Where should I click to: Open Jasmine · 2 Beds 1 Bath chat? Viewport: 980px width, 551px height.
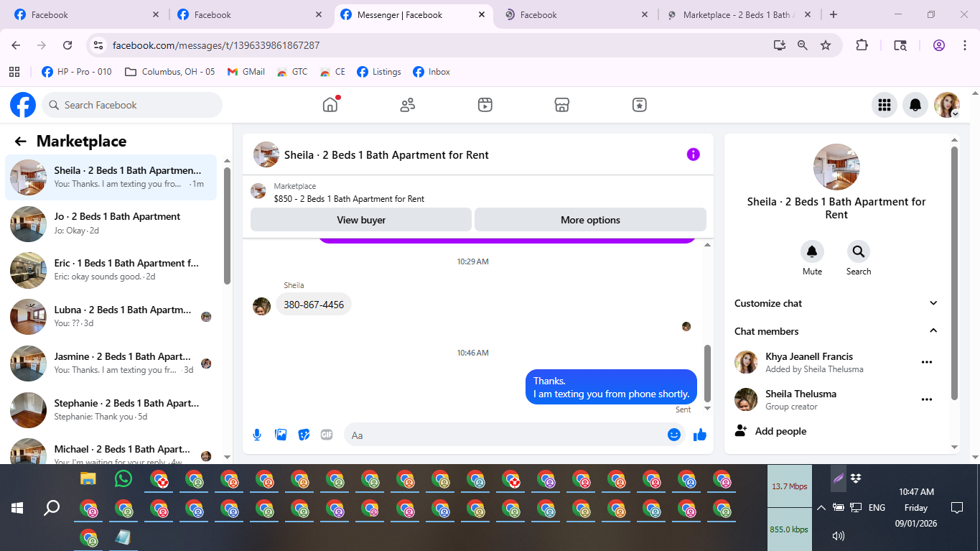click(x=111, y=363)
